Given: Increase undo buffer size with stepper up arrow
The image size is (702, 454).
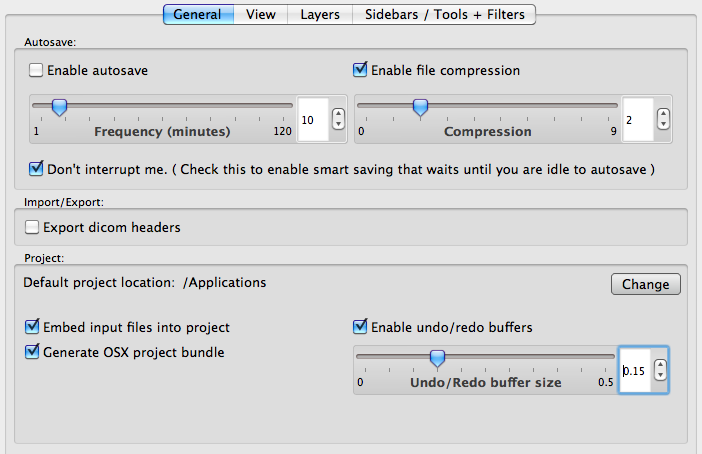Looking at the screenshot, I should pyautogui.click(x=660, y=365).
